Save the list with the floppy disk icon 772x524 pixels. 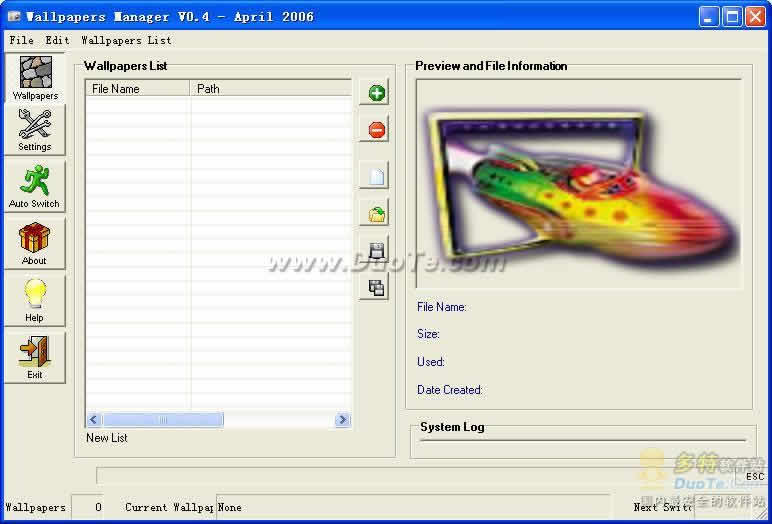[375, 250]
